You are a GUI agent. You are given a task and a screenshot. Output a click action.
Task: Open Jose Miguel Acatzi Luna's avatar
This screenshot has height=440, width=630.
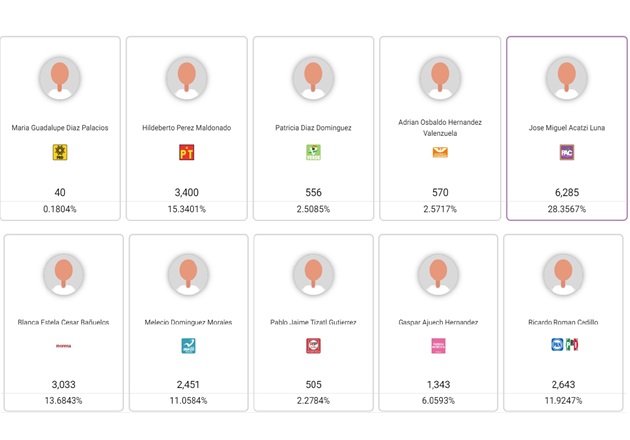pos(567,78)
